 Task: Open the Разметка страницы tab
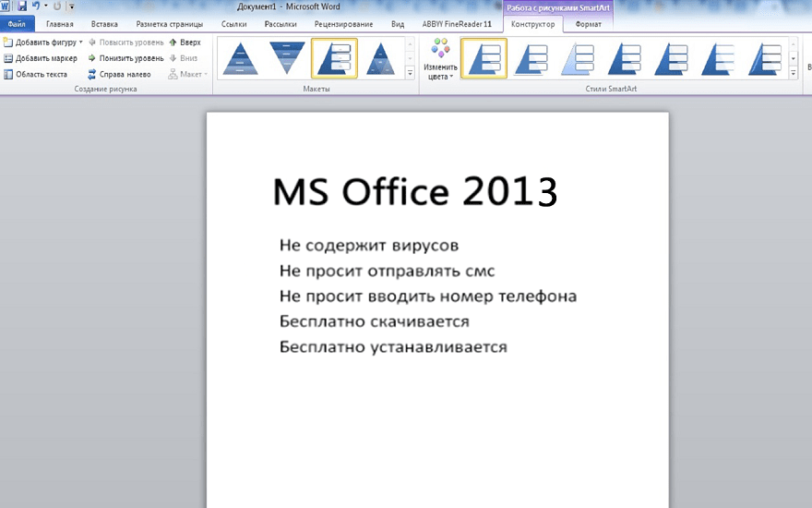[x=170, y=24]
